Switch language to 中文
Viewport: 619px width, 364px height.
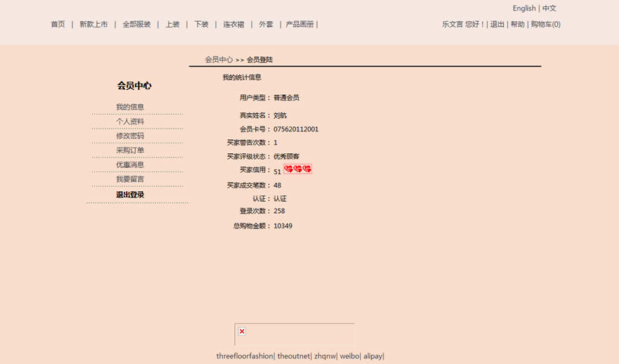tap(549, 8)
